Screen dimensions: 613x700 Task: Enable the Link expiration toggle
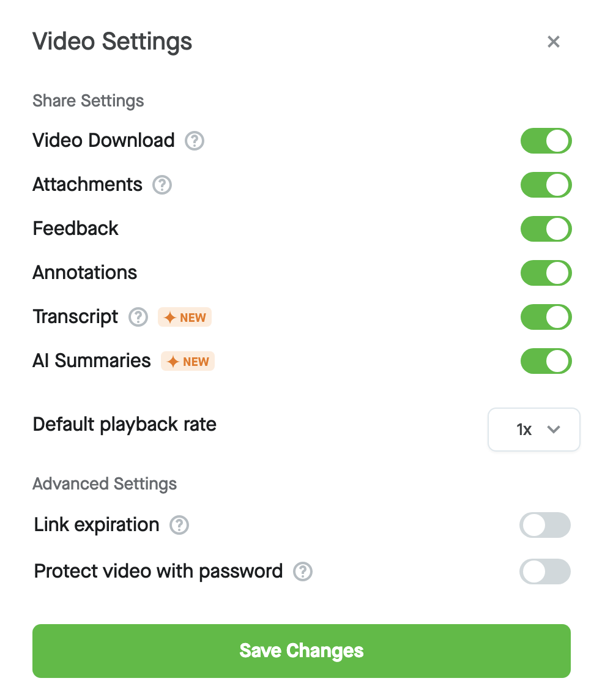(544, 525)
